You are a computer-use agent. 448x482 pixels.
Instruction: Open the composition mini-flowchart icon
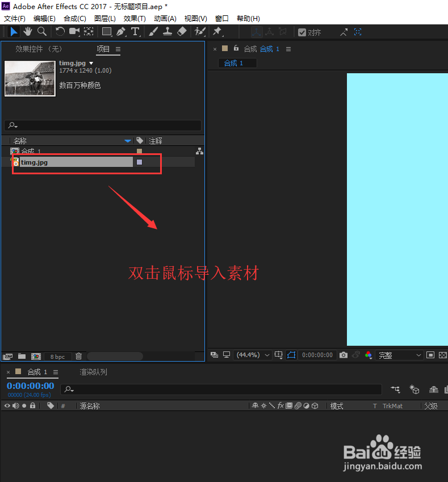pyautogui.click(x=395, y=389)
